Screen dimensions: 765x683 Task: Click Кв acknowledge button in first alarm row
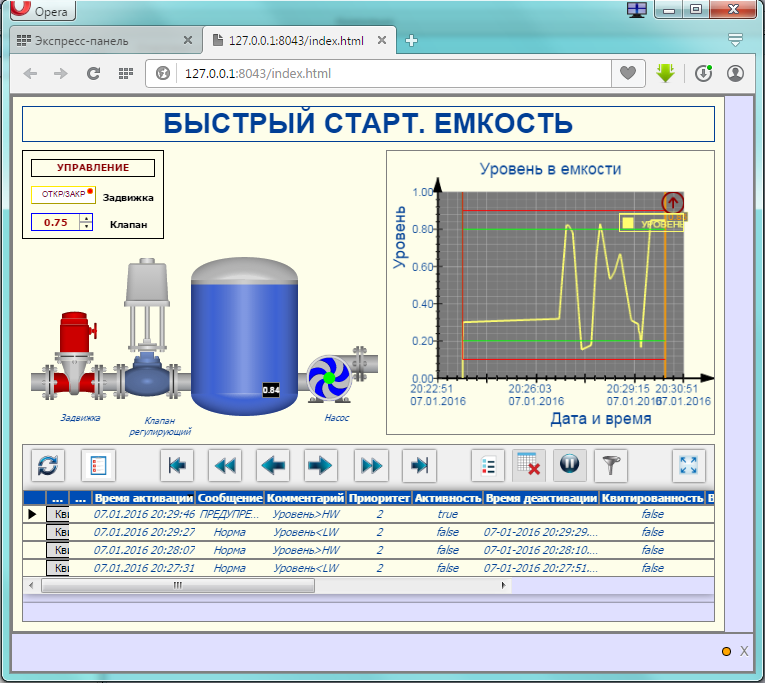click(60, 514)
